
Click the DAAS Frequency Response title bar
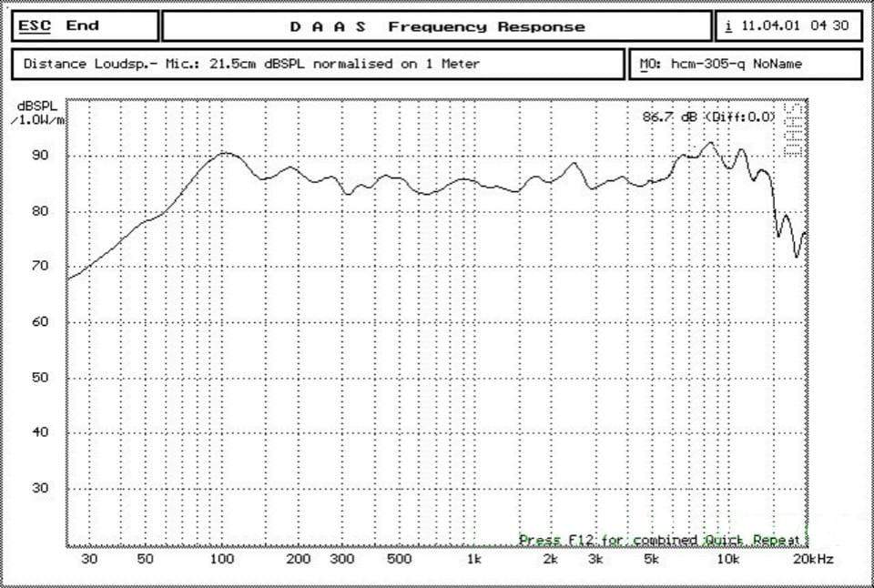click(437, 26)
